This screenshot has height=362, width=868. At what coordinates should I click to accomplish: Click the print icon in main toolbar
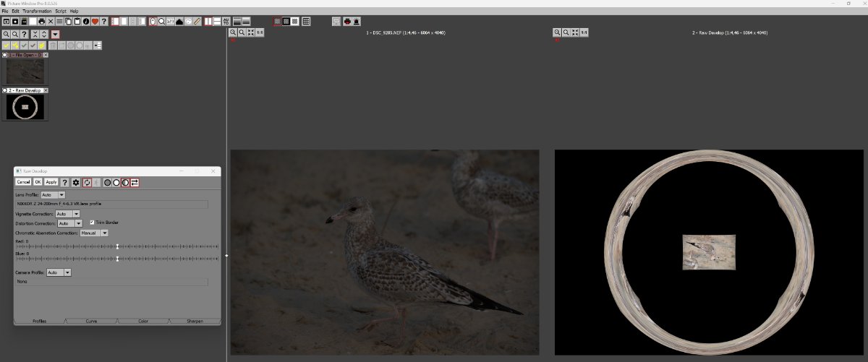coord(41,22)
